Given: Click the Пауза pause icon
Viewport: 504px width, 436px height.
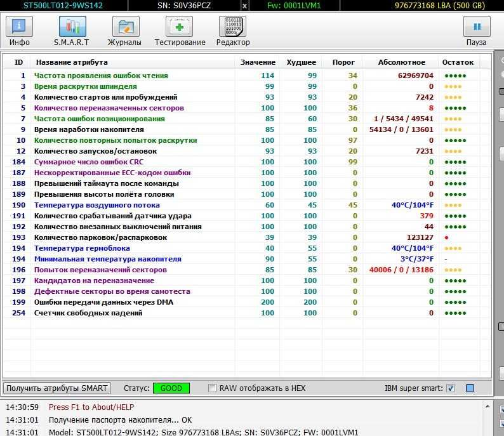Looking at the screenshot, I should pyautogui.click(x=477, y=27).
